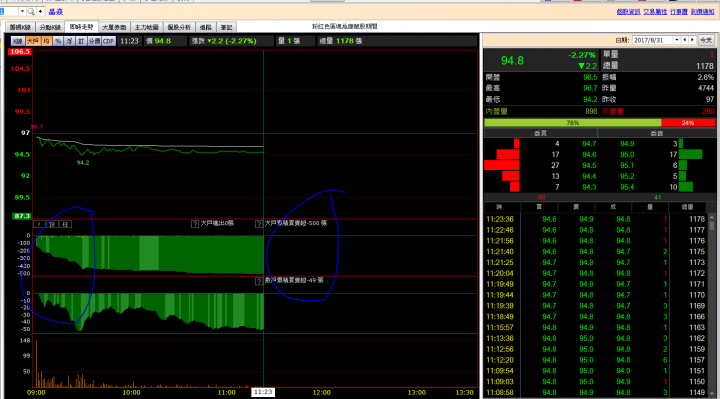Toggle the 分價 price distribution button
This screenshot has height=399, width=720.
(94, 41)
